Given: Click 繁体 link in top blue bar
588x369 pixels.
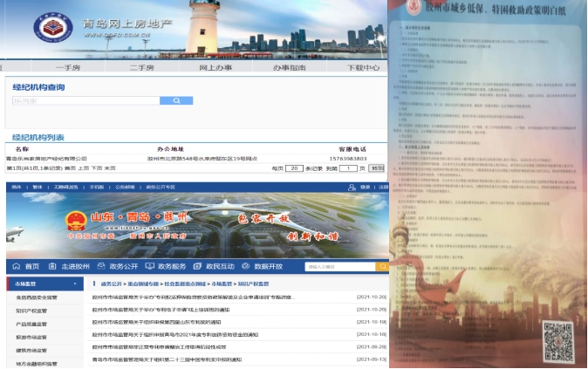Looking at the screenshot, I should 38,188.
